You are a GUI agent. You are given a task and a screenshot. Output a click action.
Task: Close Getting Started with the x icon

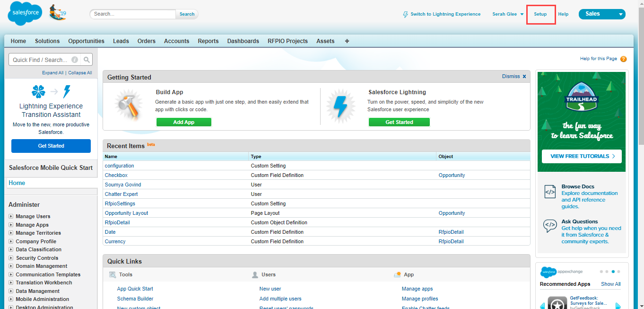click(524, 76)
